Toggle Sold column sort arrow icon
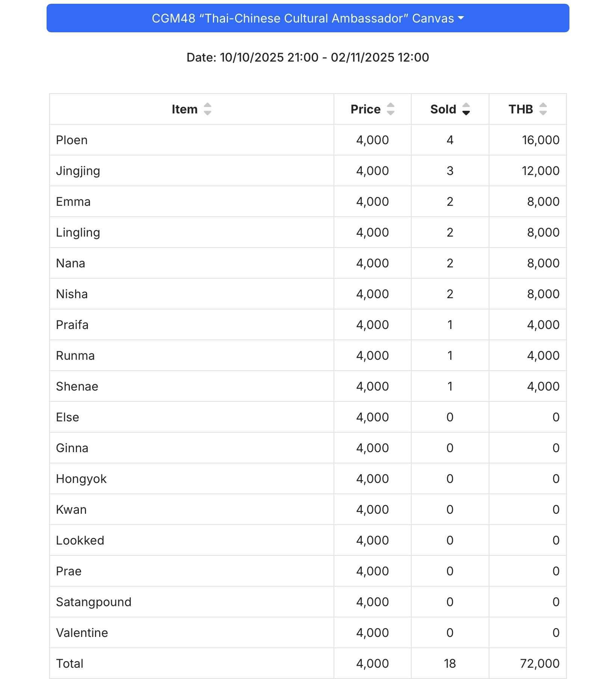 tap(466, 109)
